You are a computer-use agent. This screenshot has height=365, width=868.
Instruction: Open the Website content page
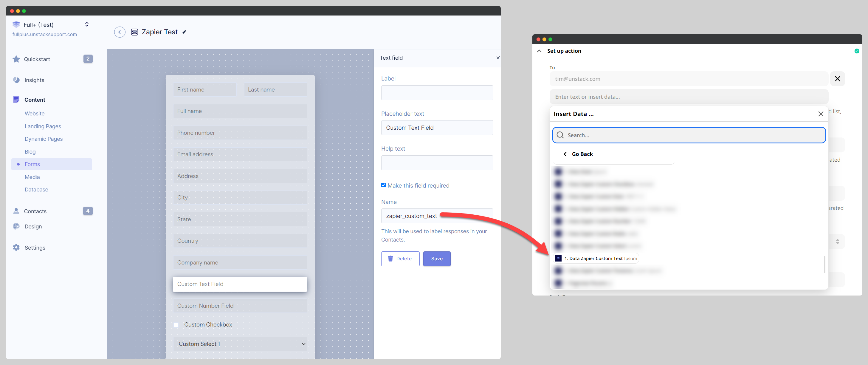[x=34, y=114]
